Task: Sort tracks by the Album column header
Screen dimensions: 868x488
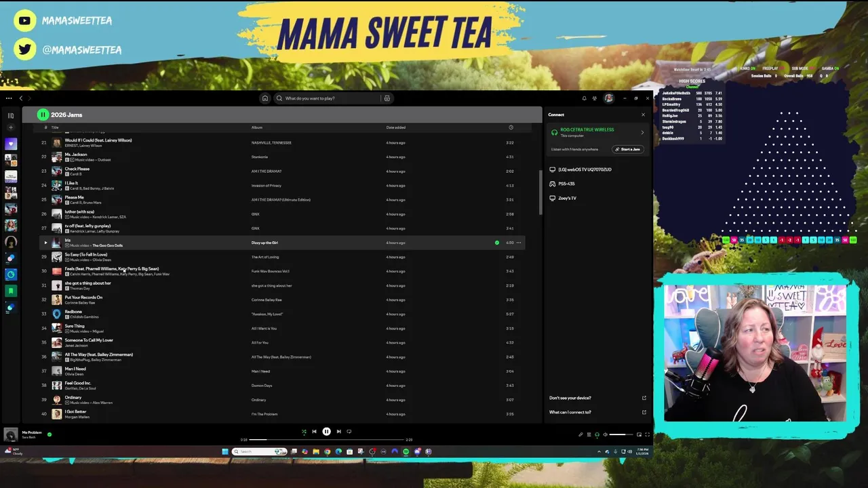Action: tap(257, 127)
